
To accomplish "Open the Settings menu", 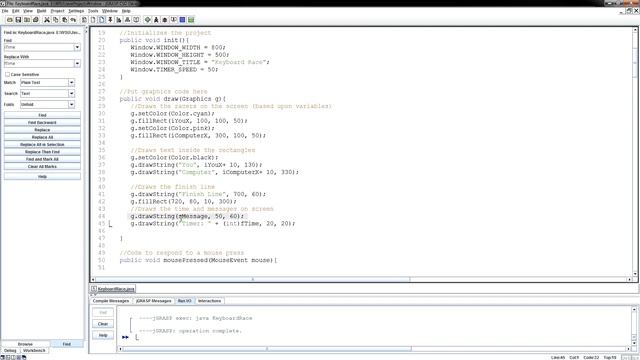I will tap(76, 11).
